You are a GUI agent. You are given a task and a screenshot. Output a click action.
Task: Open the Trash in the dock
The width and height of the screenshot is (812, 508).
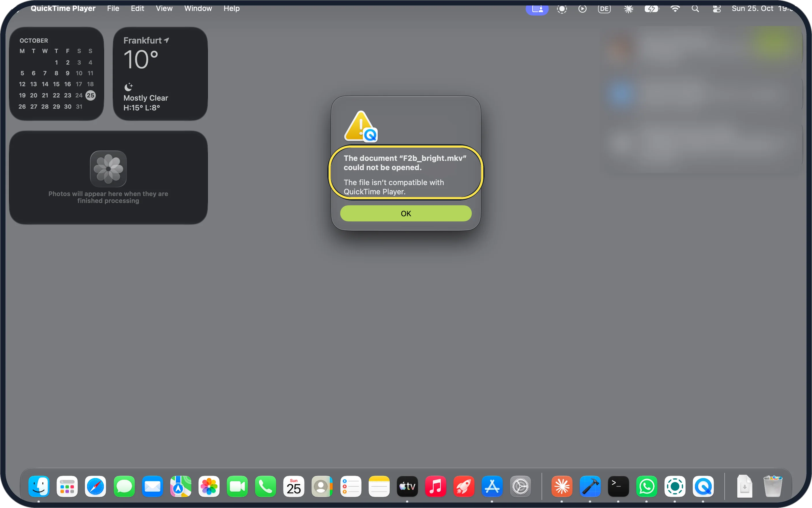773,486
